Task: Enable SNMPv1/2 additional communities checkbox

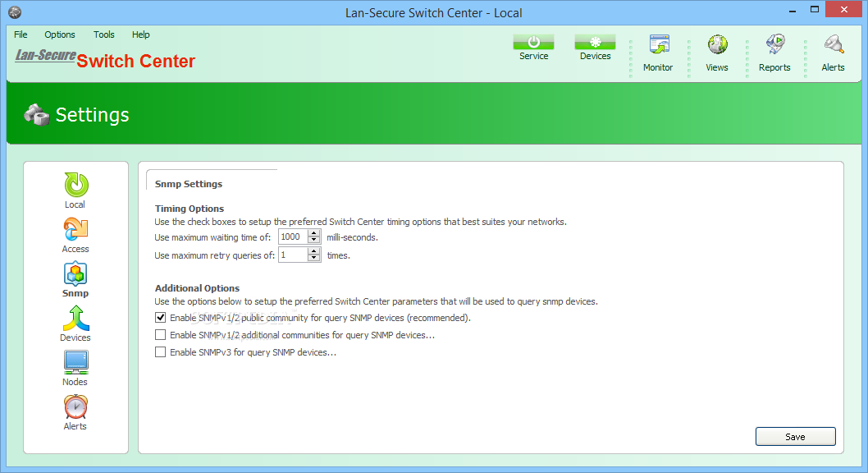Action: (x=161, y=334)
